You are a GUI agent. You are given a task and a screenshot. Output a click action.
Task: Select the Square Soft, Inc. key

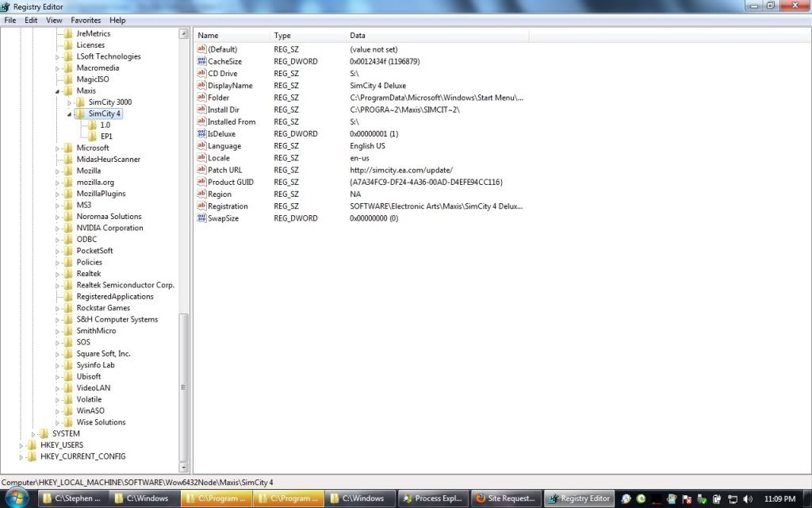104,353
